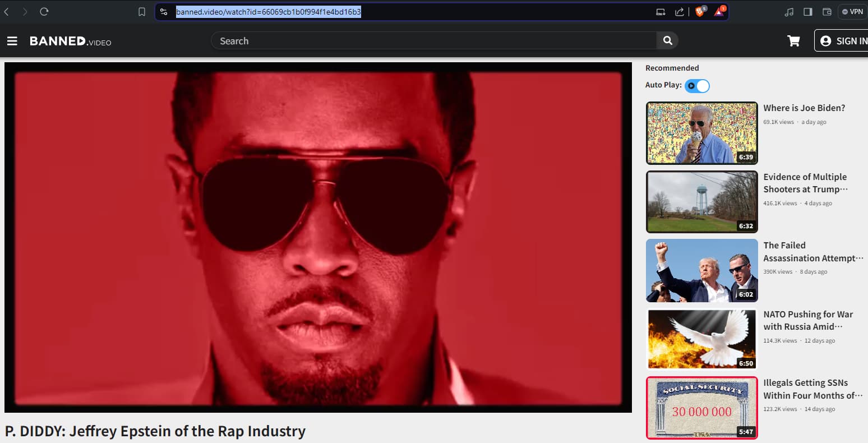Open the Brave playlist music note icon

(789, 12)
